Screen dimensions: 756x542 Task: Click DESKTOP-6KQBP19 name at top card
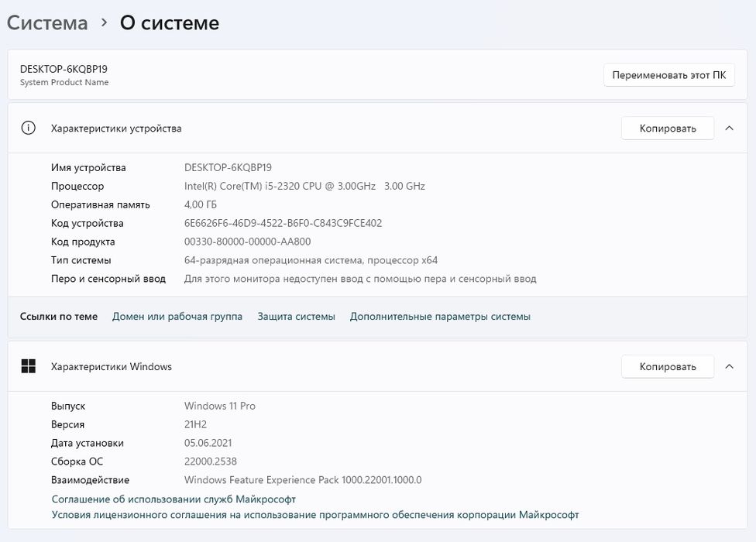point(64,69)
